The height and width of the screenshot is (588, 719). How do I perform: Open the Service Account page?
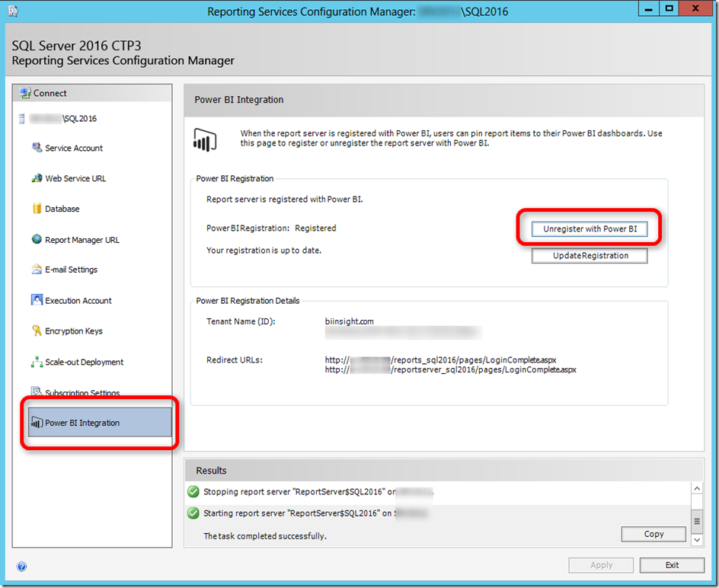(x=74, y=149)
